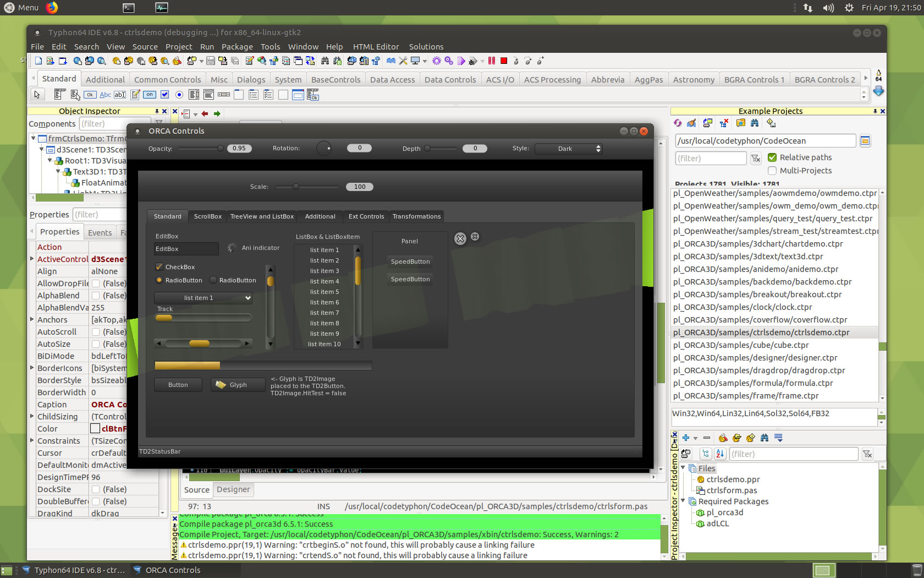The image size is (924, 578).
Task: Open the Solutions menu
Action: click(x=426, y=47)
